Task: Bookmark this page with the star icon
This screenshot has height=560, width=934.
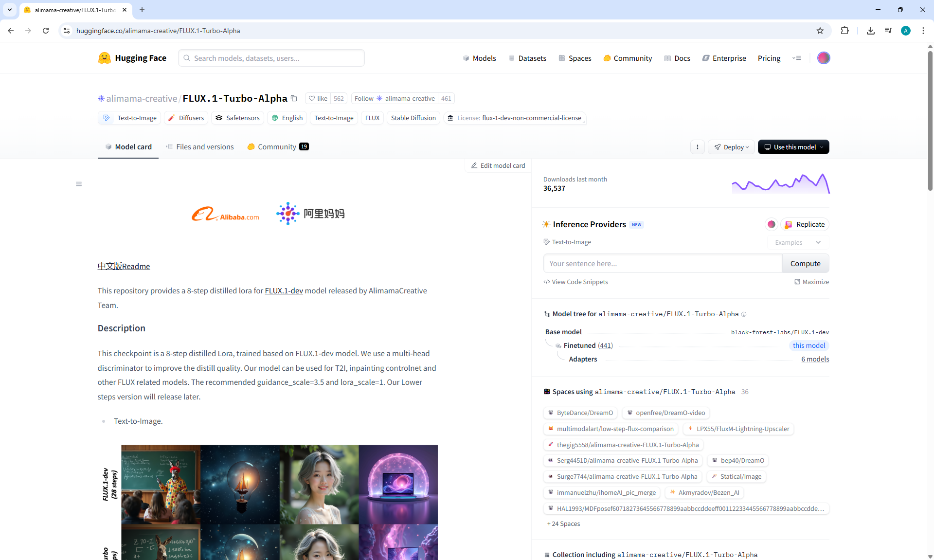Action: (x=820, y=31)
